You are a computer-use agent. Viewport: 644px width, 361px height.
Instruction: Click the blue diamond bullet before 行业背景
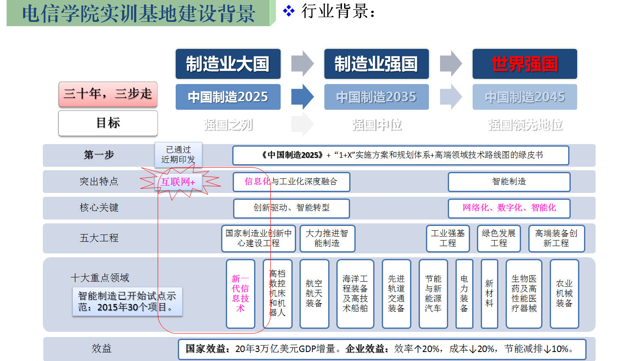pyautogui.click(x=288, y=11)
